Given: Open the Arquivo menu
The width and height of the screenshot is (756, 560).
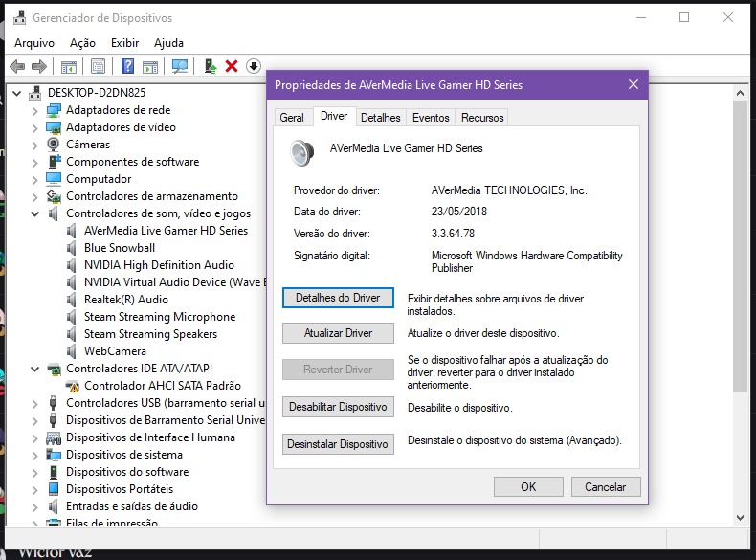Looking at the screenshot, I should click(34, 43).
